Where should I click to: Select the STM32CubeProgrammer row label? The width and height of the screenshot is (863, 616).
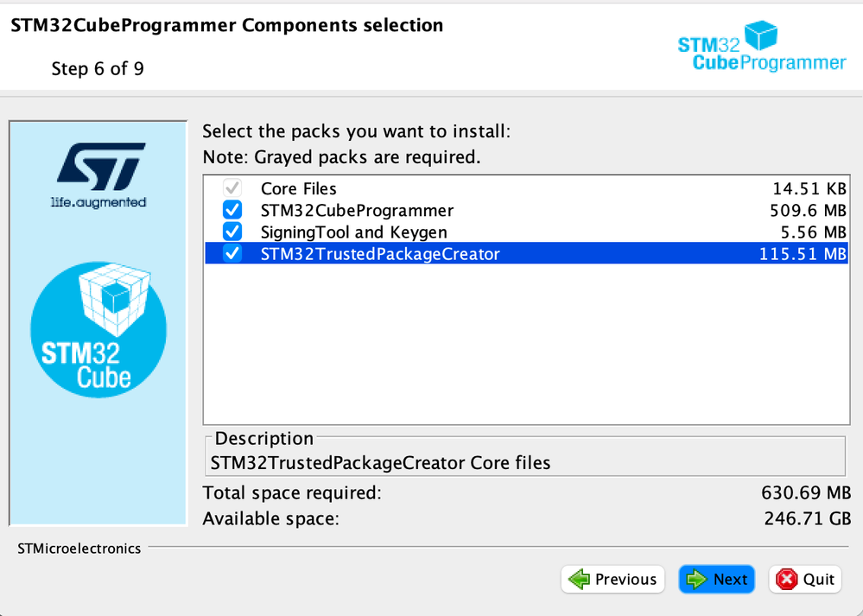(357, 210)
